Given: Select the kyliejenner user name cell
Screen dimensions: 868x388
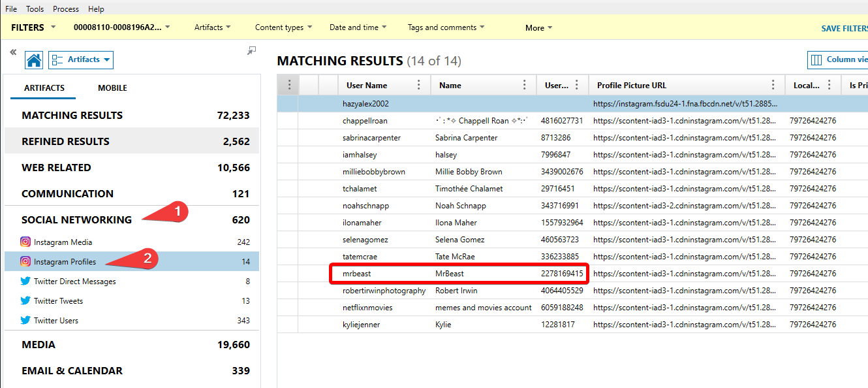Looking at the screenshot, I should click(x=384, y=325).
